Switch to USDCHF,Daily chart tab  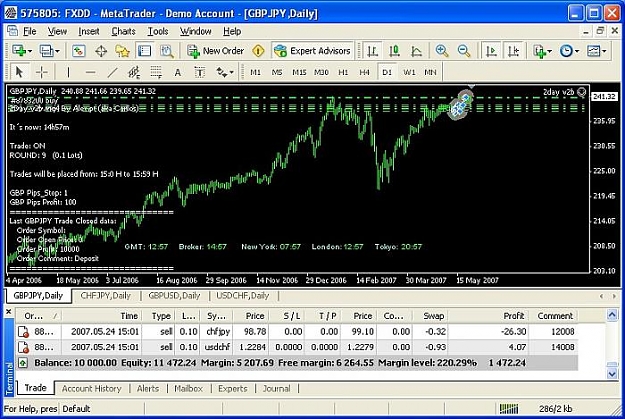pos(242,296)
